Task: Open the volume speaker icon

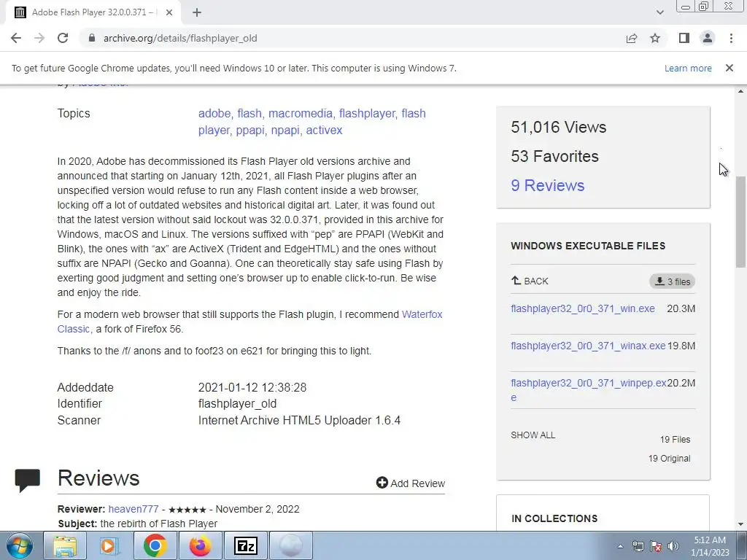Action: 673,546
